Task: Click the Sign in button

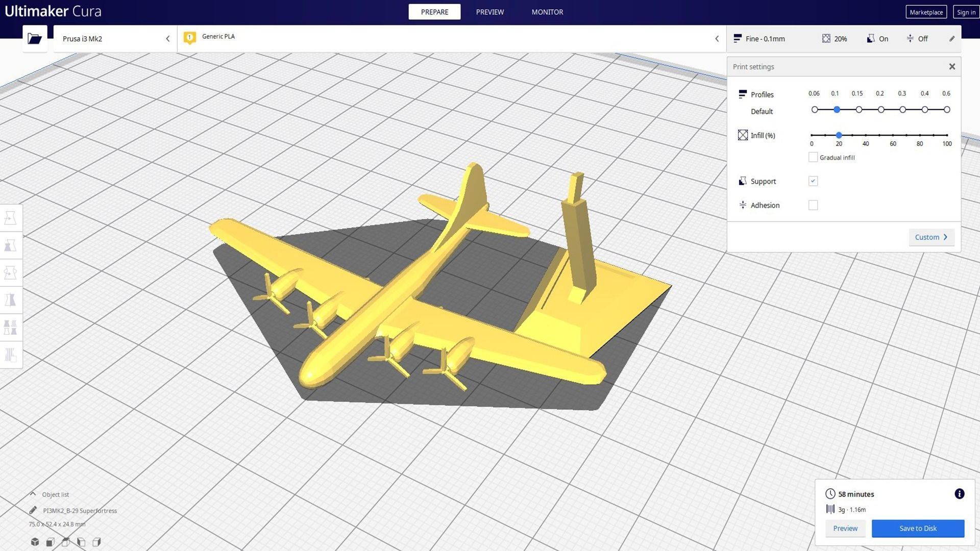Action: (x=966, y=12)
